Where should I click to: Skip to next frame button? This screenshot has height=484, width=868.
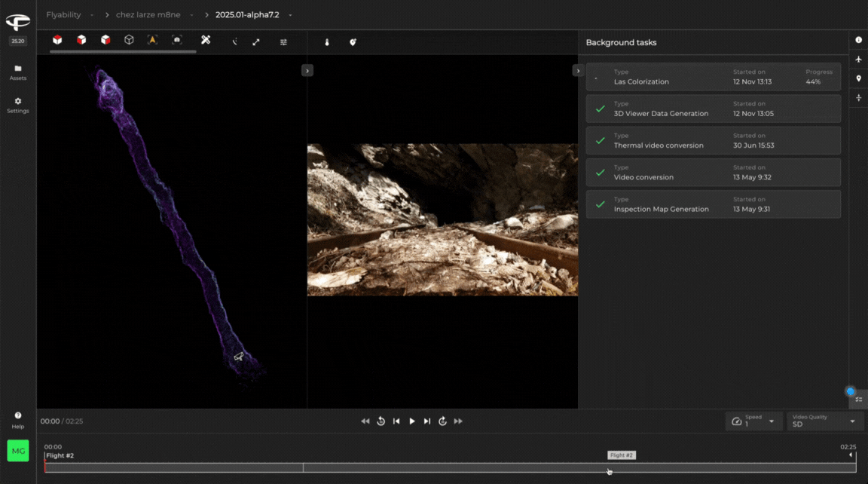click(427, 421)
